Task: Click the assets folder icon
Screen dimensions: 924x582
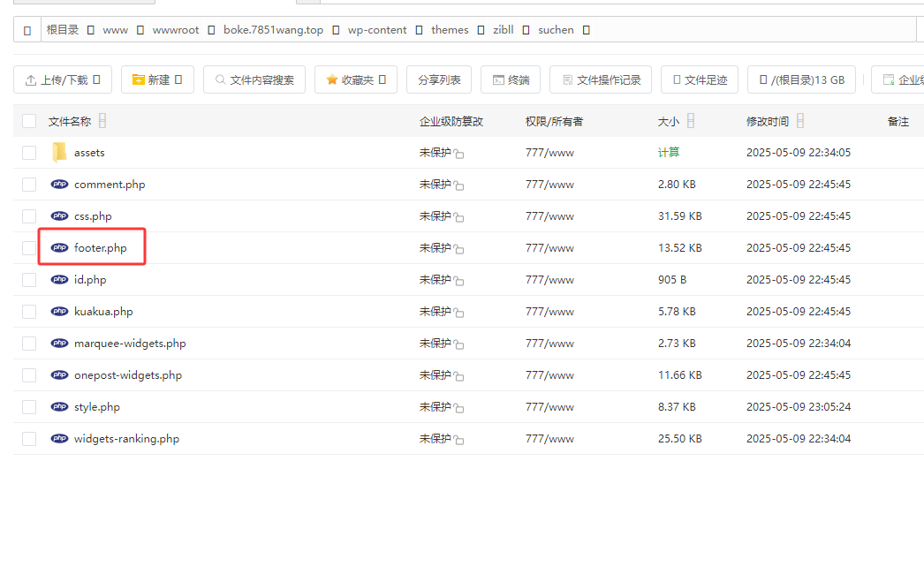Action: (x=59, y=153)
